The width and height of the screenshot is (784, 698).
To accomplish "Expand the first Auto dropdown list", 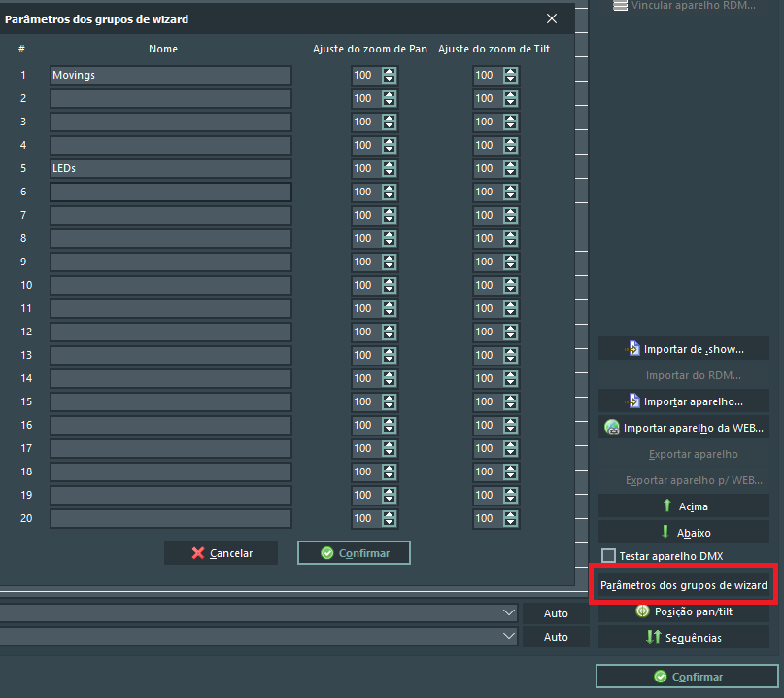I will coord(509,612).
